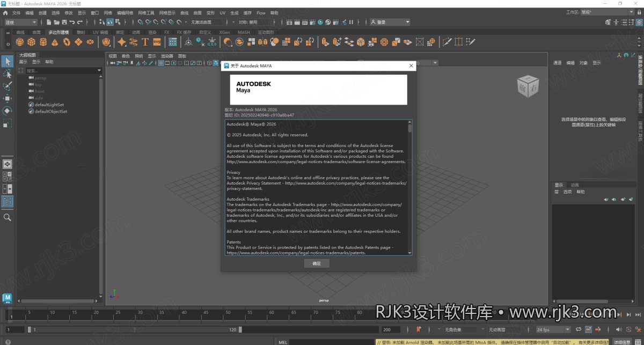Click the polygon Type text tool icon
Screen dimensions: 644x345
(145, 42)
